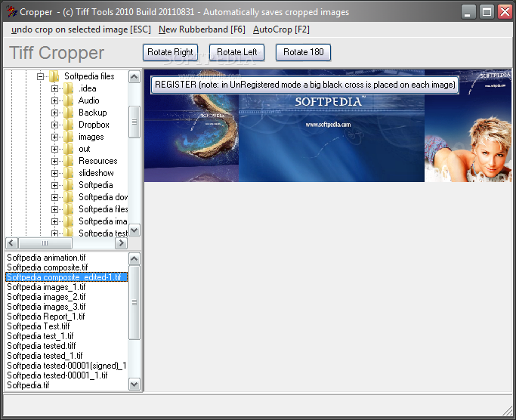Click the Resources folder icon

68,161
